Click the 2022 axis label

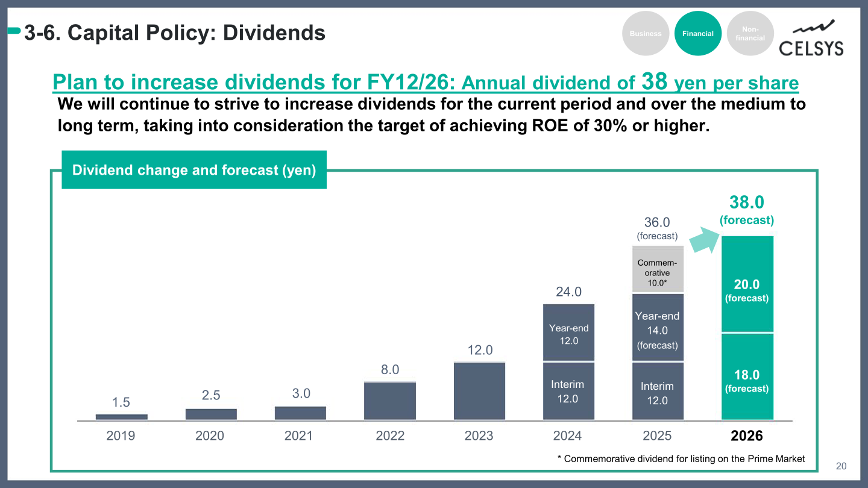coord(390,436)
